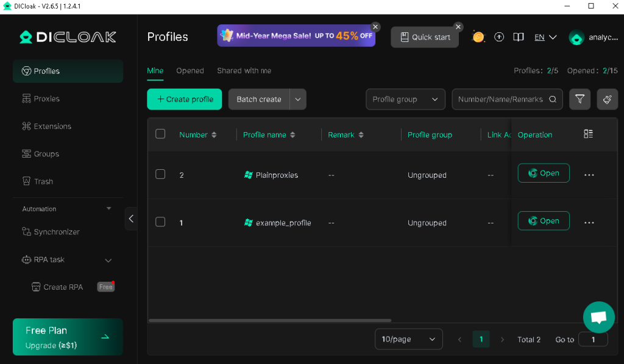
Task: Click the Number/Name/Remarks search field
Action: click(507, 99)
